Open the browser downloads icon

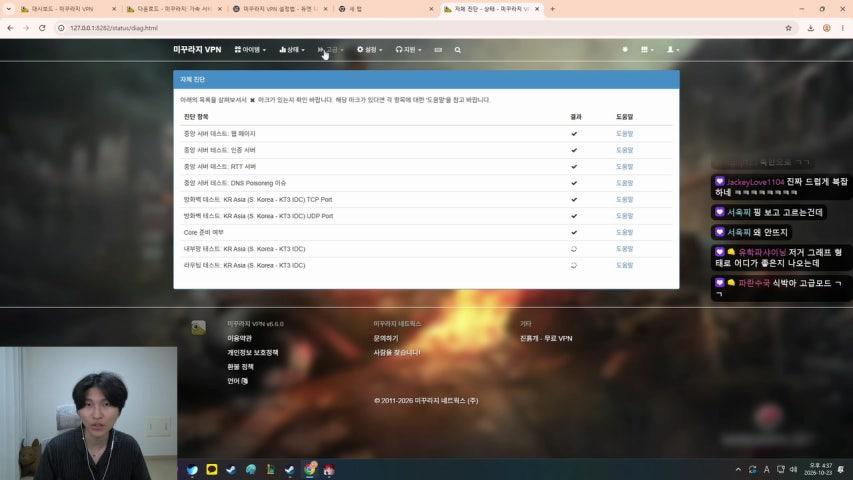pos(811,28)
